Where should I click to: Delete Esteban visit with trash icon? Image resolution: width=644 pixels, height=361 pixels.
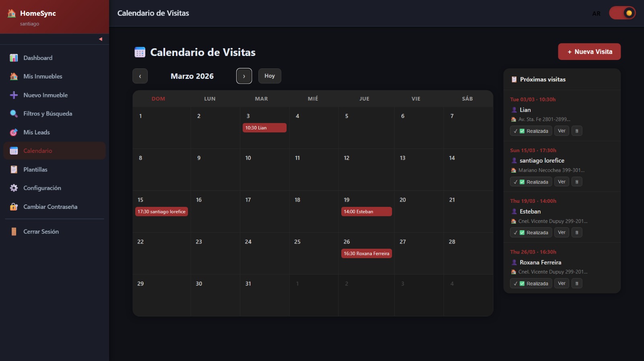click(x=577, y=233)
